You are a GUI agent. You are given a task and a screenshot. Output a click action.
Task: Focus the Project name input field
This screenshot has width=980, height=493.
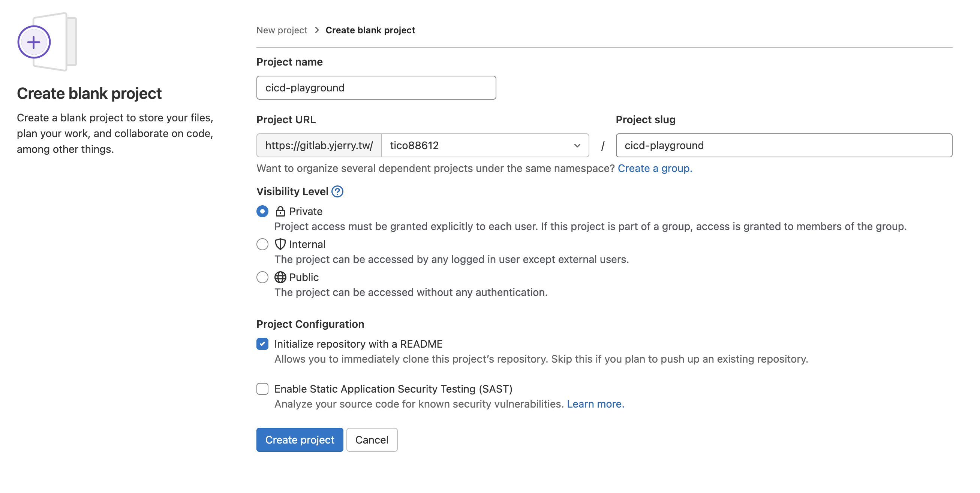tap(376, 88)
